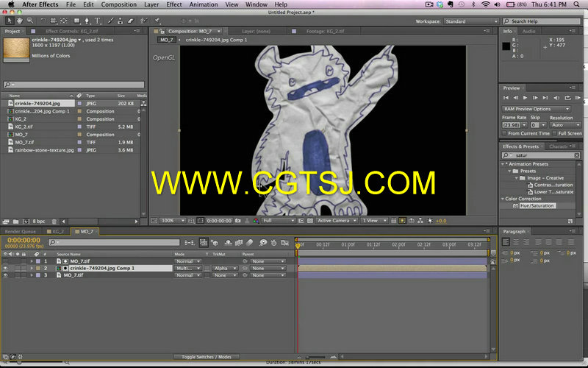Enable Motion Blur switch in timeline

pyautogui.click(x=250, y=243)
